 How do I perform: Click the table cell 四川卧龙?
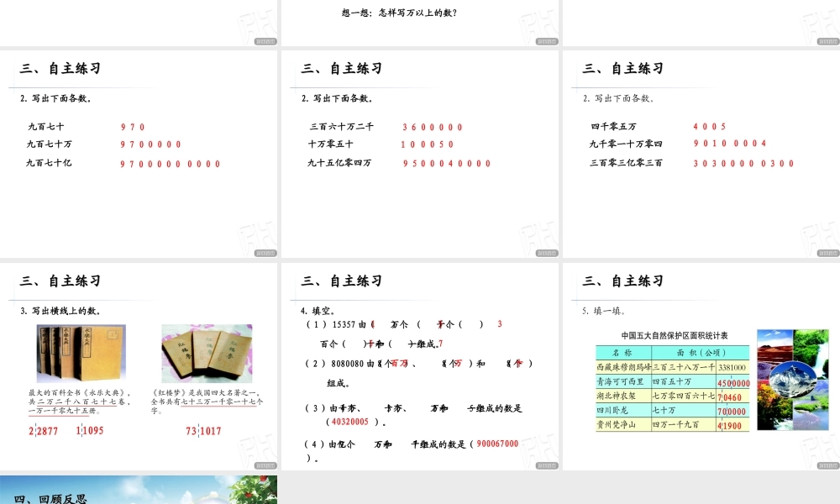tap(623, 410)
